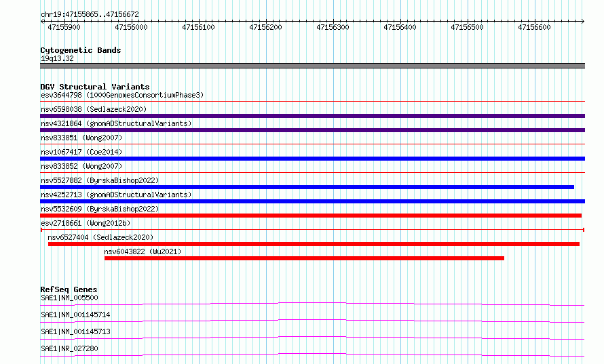
Task: Click ruler position 47156400
Action: 400,27
